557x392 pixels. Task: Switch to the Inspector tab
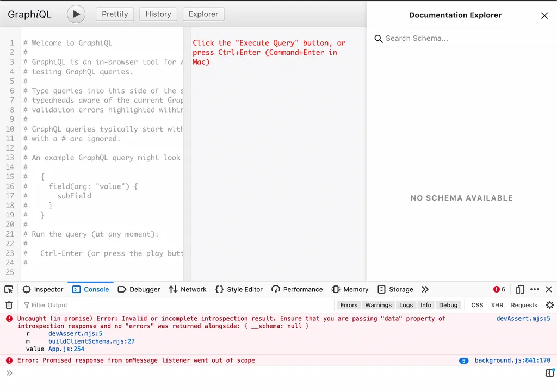(43, 289)
